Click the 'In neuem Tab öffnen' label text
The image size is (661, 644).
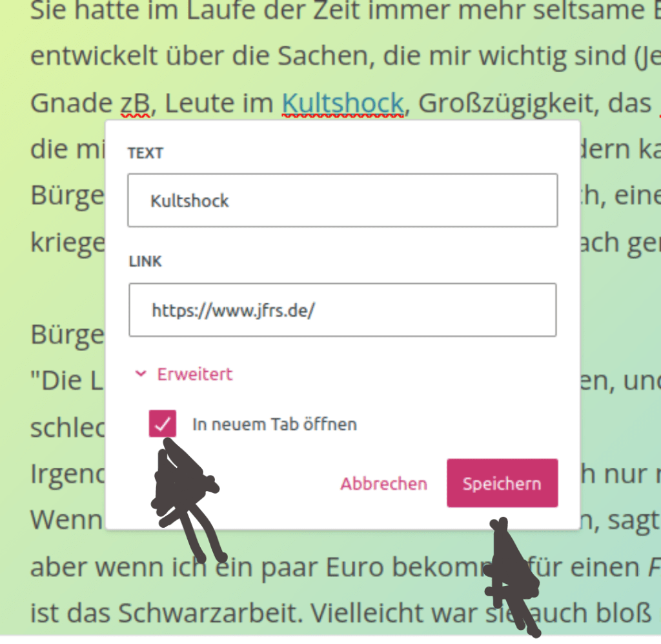coord(274,425)
